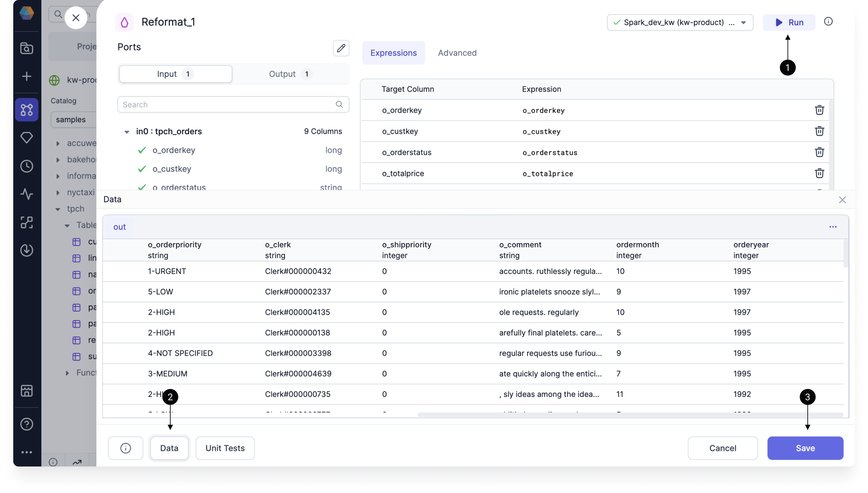
Task: Click the Save button
Action: point(805,448)
